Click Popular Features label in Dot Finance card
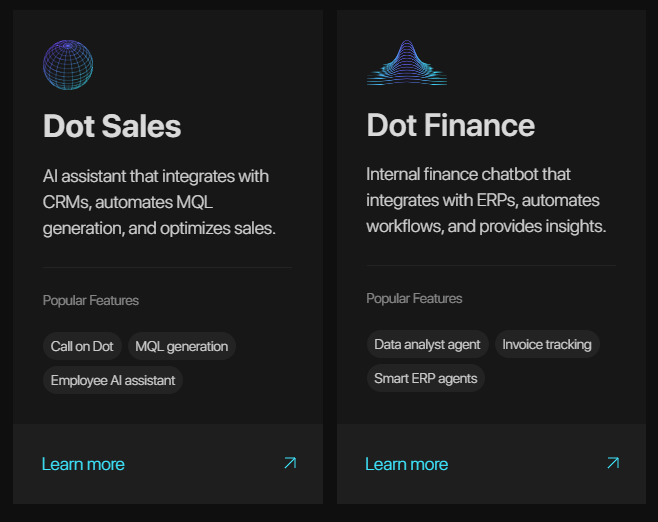Screen dimensions: 658x522 point(414,298)
